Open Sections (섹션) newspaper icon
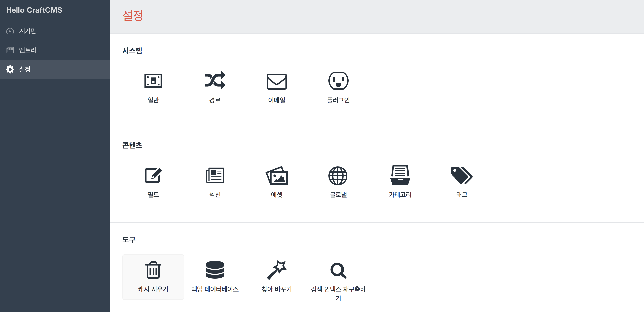This screenshot has width=644, height=312. pyautogui.click(x=215, y=175)
